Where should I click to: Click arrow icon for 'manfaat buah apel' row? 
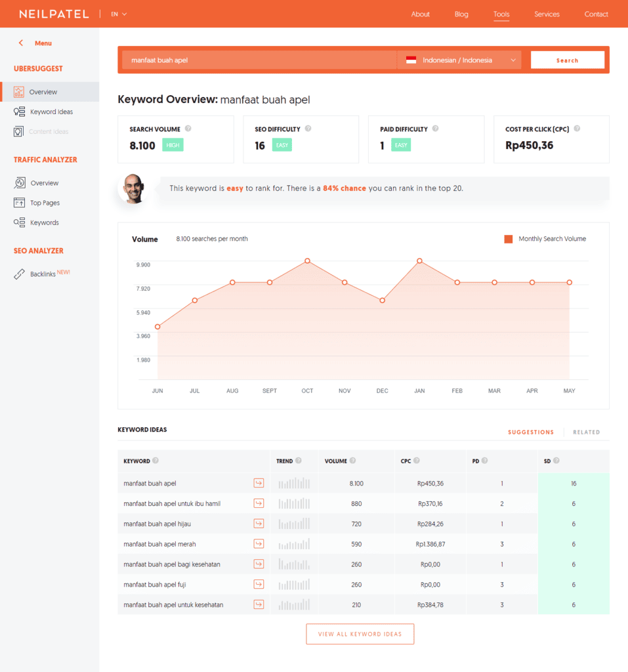(x=259, y=483)
